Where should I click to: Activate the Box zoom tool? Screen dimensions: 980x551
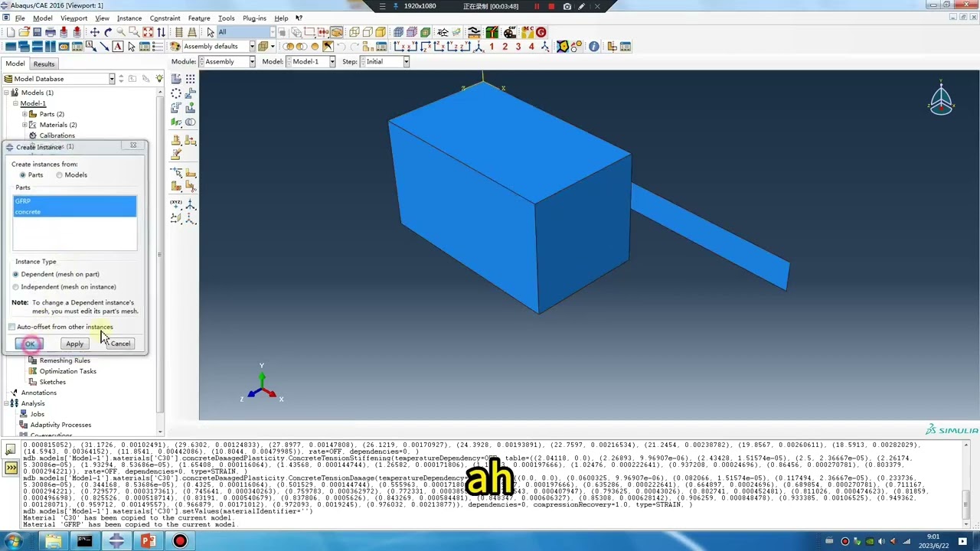point(134,32)
